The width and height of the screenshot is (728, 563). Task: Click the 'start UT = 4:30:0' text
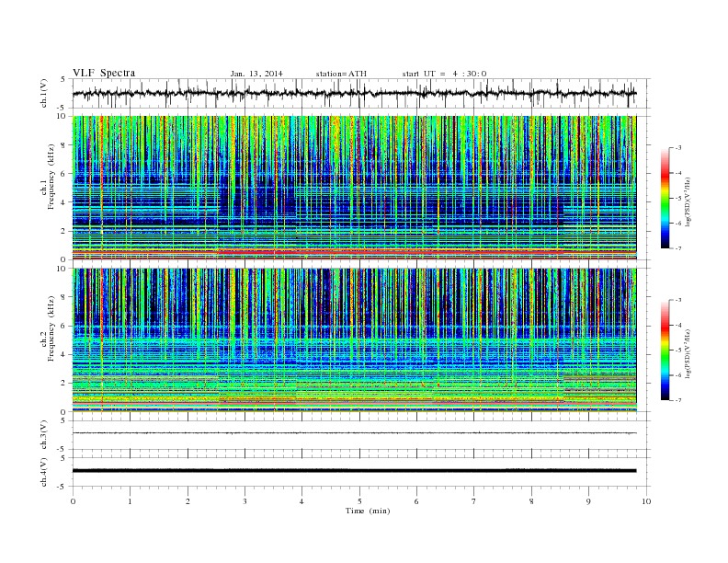tap(444, 74)
